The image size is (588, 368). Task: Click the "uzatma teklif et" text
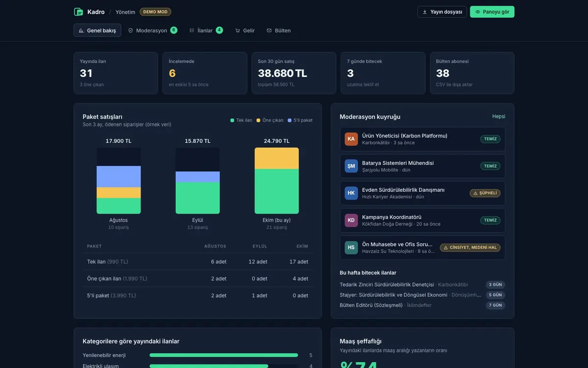tap(363, 84)
